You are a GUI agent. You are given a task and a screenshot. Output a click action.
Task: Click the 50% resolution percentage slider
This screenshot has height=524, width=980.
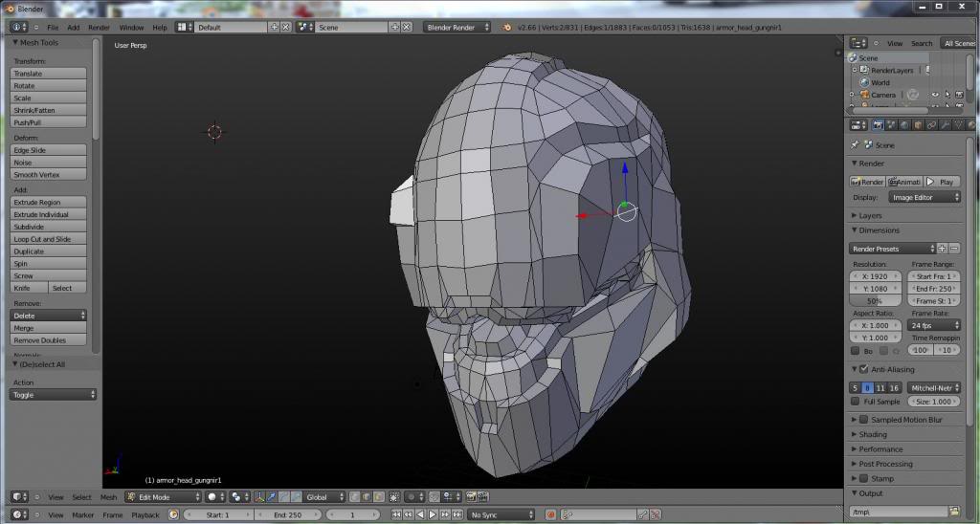875,301
